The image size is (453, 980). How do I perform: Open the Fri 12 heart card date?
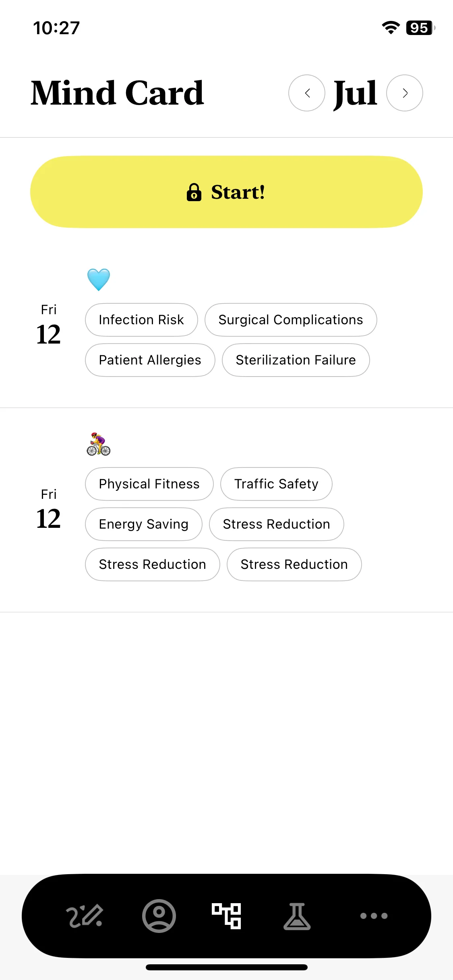48,325
